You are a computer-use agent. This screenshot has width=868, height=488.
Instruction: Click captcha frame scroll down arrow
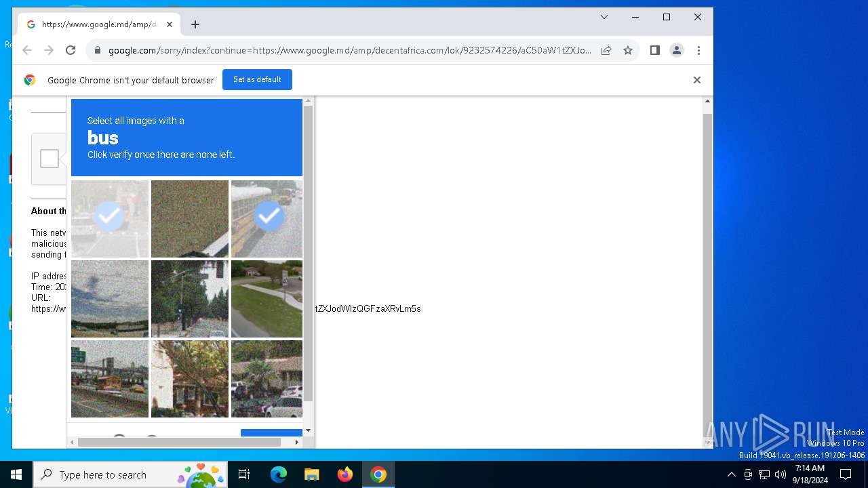(309, 430)
